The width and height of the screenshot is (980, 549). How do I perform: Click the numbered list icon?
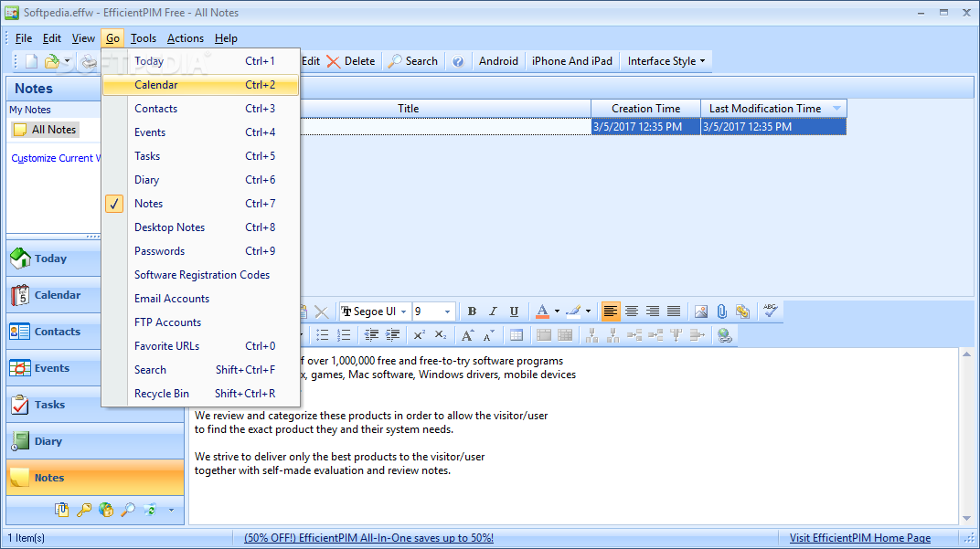pyautogui.click(x=344, y=335)
